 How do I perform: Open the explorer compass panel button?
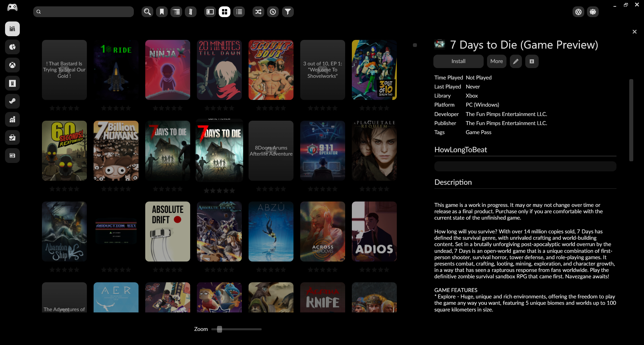273,12
